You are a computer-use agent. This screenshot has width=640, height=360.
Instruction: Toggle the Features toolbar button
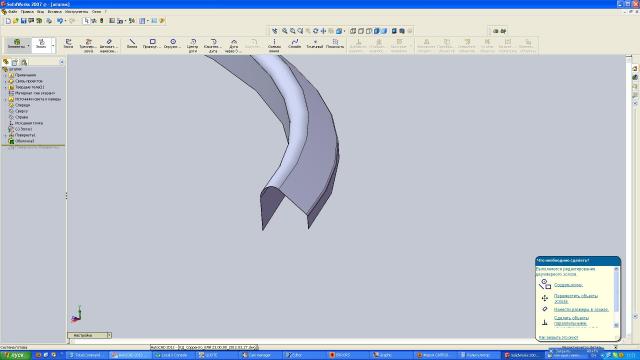tap(16, 44)
